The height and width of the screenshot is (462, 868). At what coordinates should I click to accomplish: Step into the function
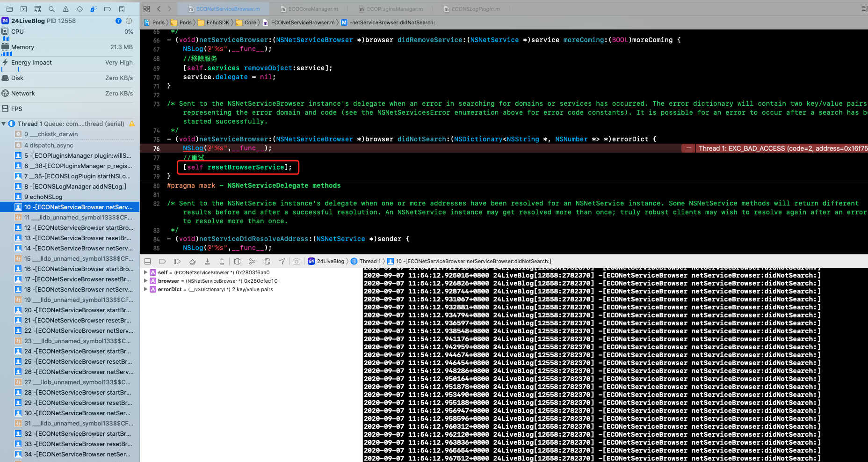(x=207, y=261)
